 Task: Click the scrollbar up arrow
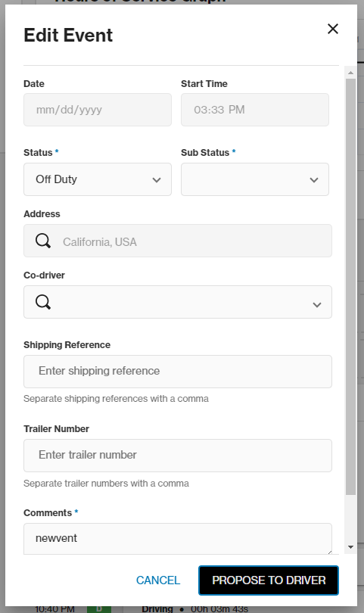tap(350, 73)
